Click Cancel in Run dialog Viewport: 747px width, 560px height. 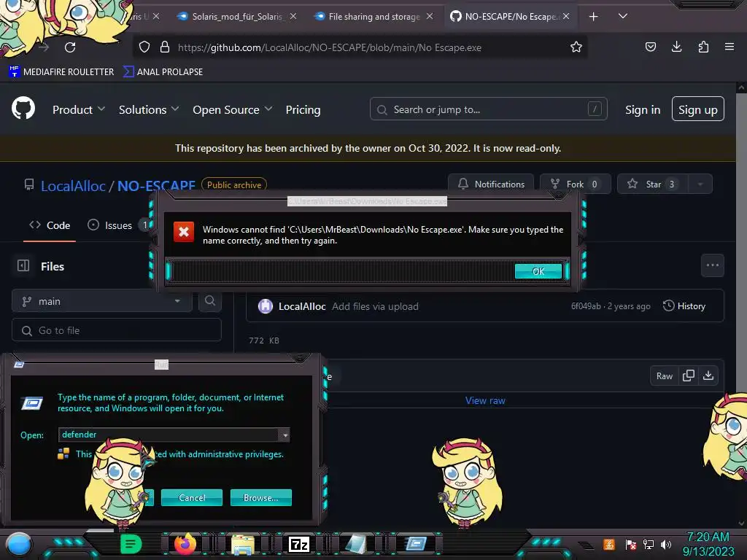point(192,497)
